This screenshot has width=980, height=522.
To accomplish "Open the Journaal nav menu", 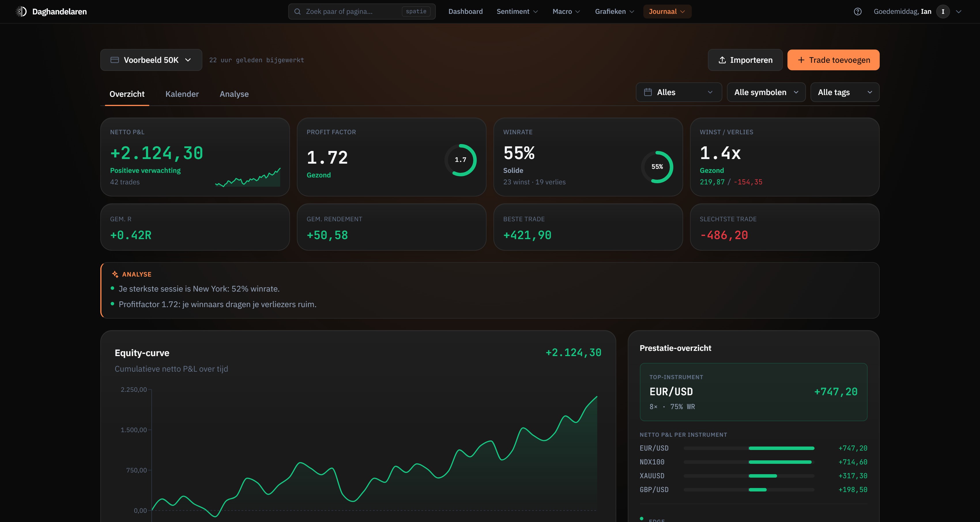I will (x=667, y=12).
